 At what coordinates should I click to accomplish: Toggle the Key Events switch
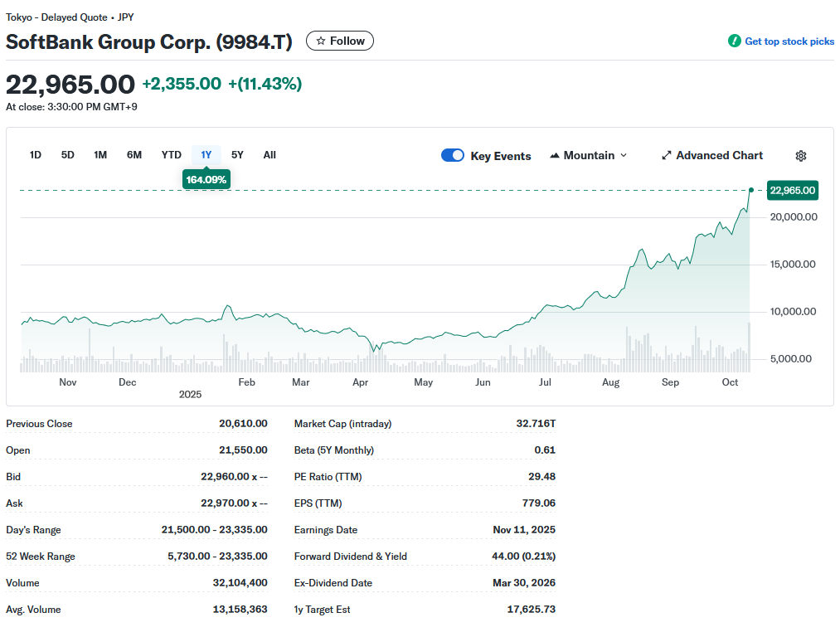point(453,155)
